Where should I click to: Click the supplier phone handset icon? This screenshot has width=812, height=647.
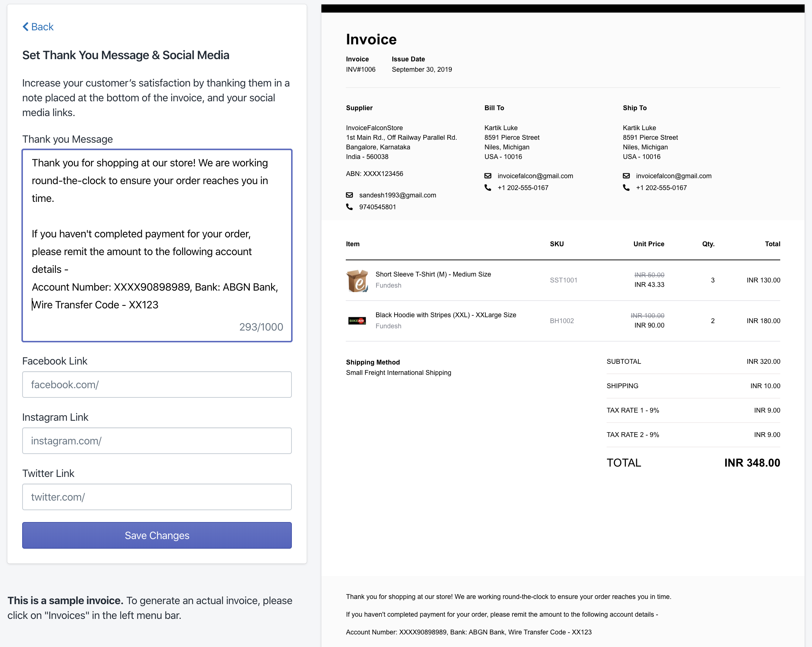coord(349,207)
